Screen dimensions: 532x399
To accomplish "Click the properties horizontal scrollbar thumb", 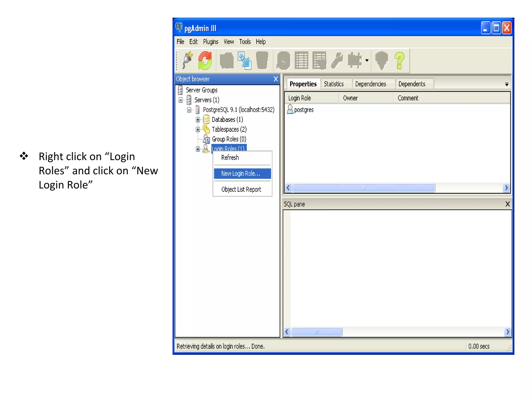I will pyautogui.click(x=364, y=188).
